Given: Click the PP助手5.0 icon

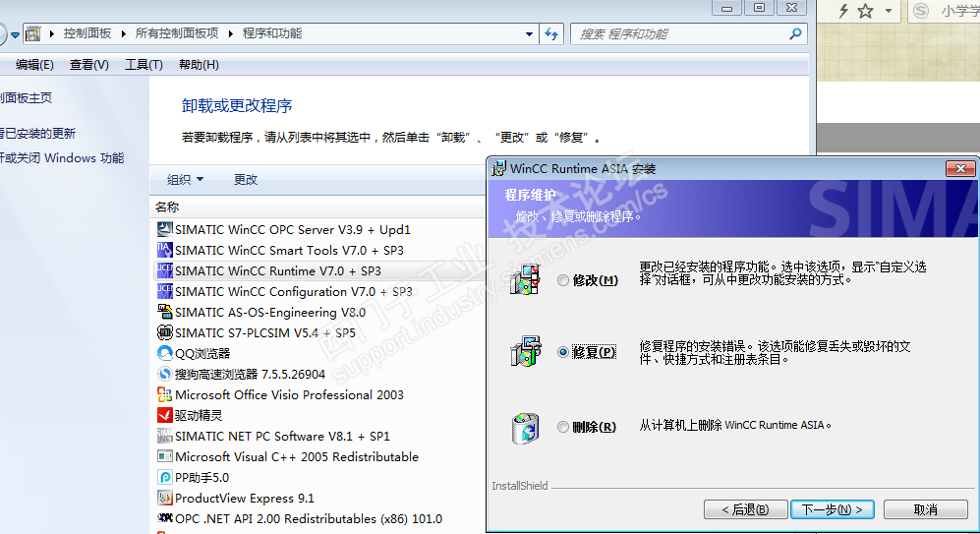Looking at the screenshot, I should pos(164,477).
